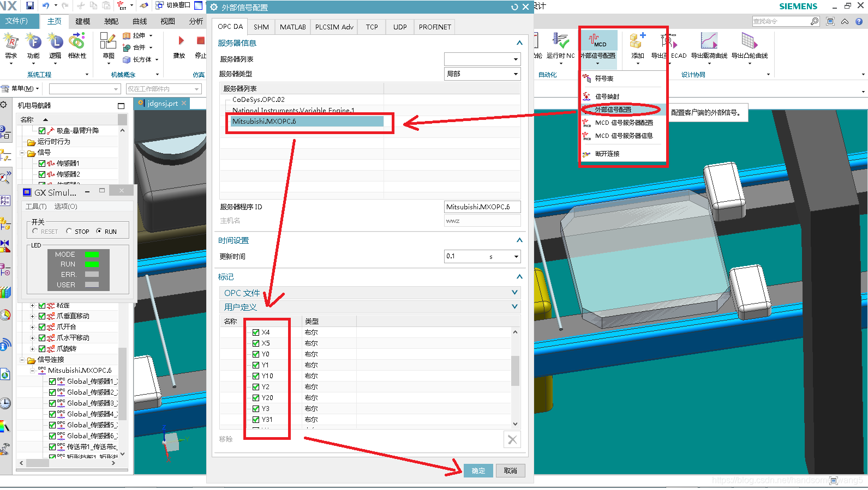Viewport: 868px width, 490px height.
Task: Uncheck the X4 signal checkbox
Action: (x=256, y=332)
